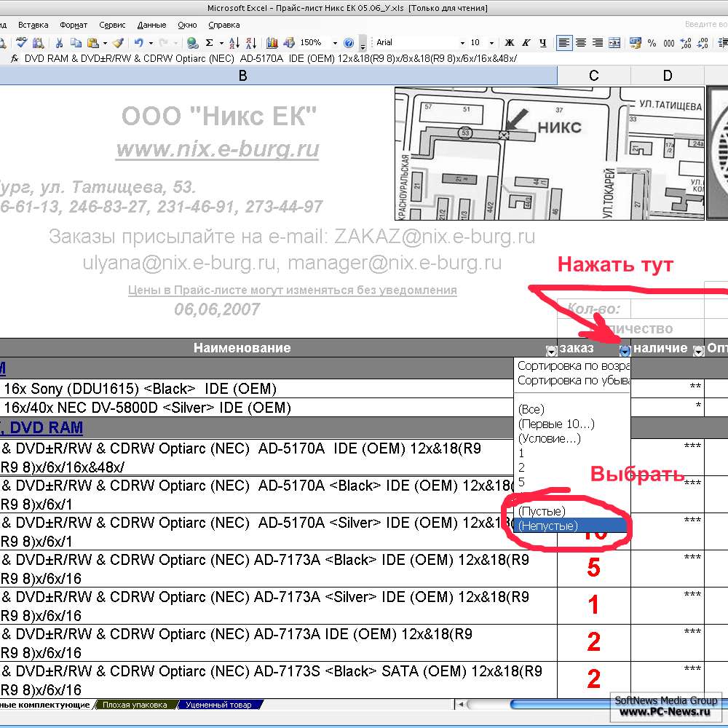Select (Все) in the filter list

pos(572,409)
